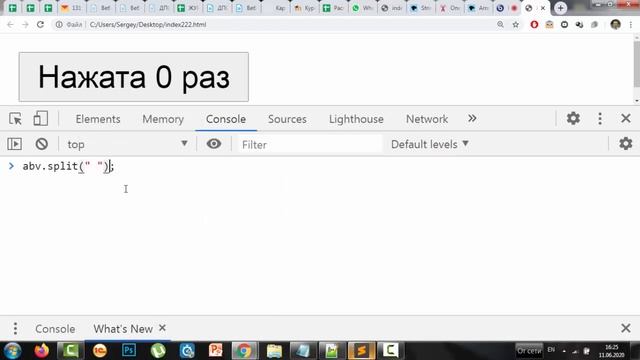The width and height of the screenshot is (640, 360).
Task: Reload the page
Action: 40,24
